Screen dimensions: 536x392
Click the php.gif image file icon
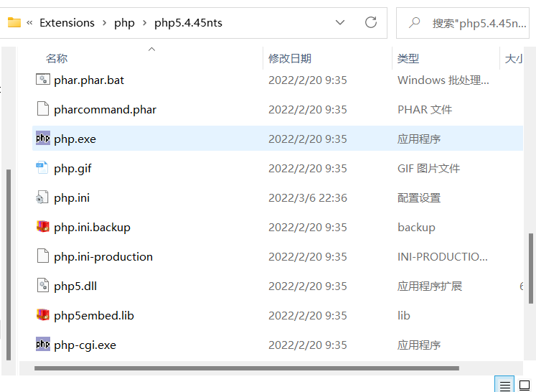(x=42, y=167)
